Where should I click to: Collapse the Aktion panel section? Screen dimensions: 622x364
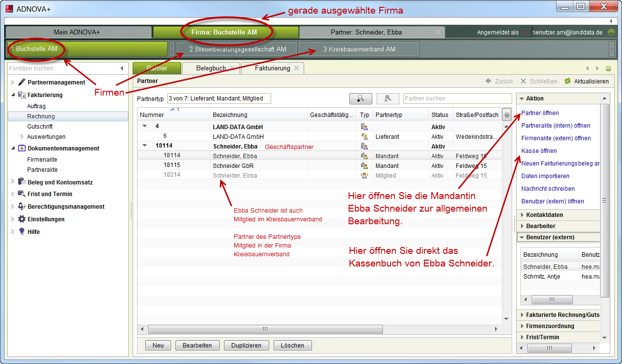tap(522, 99)
